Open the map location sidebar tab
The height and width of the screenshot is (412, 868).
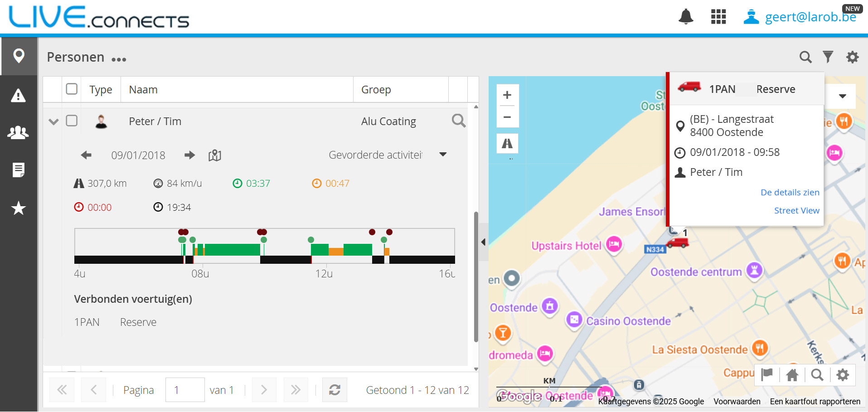click(x=19, y=56)
